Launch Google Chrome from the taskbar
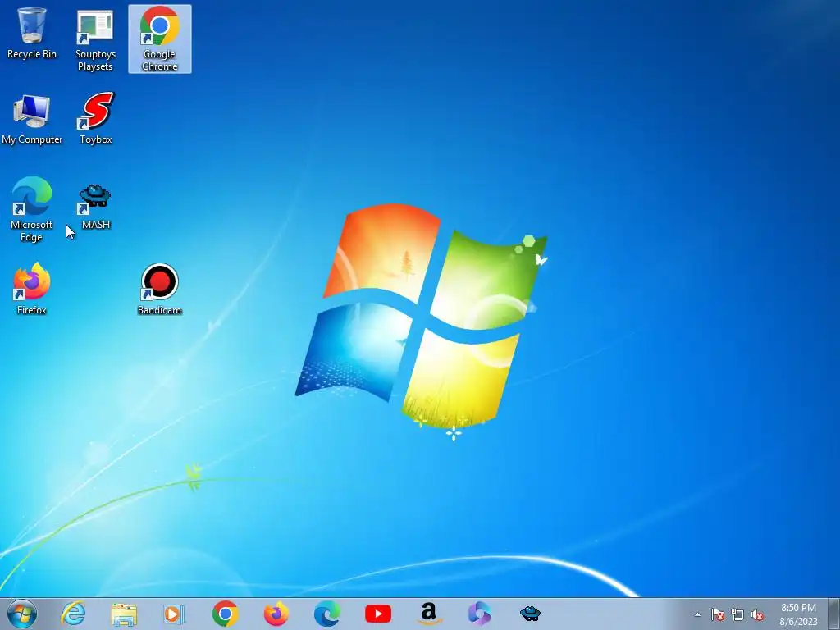The width and height of the screenshot is (840, 630). pyautogui.click(x=225, y=614)
